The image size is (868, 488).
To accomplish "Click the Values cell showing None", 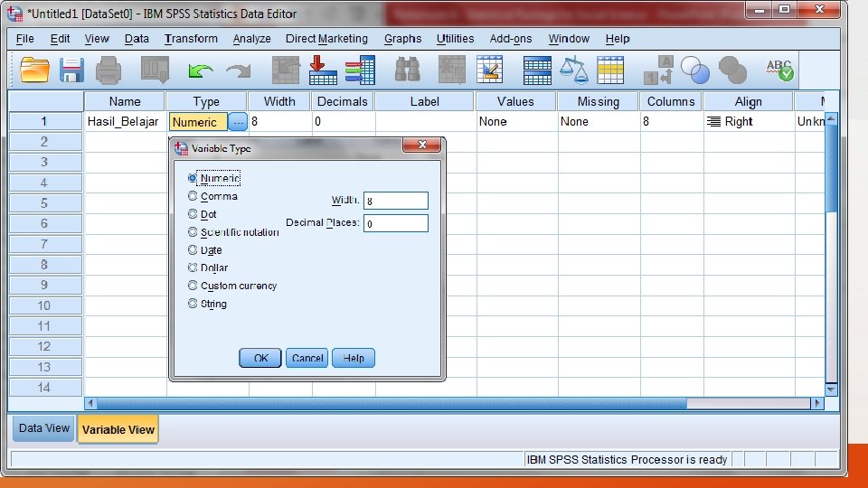I will (x=516, y=122).
